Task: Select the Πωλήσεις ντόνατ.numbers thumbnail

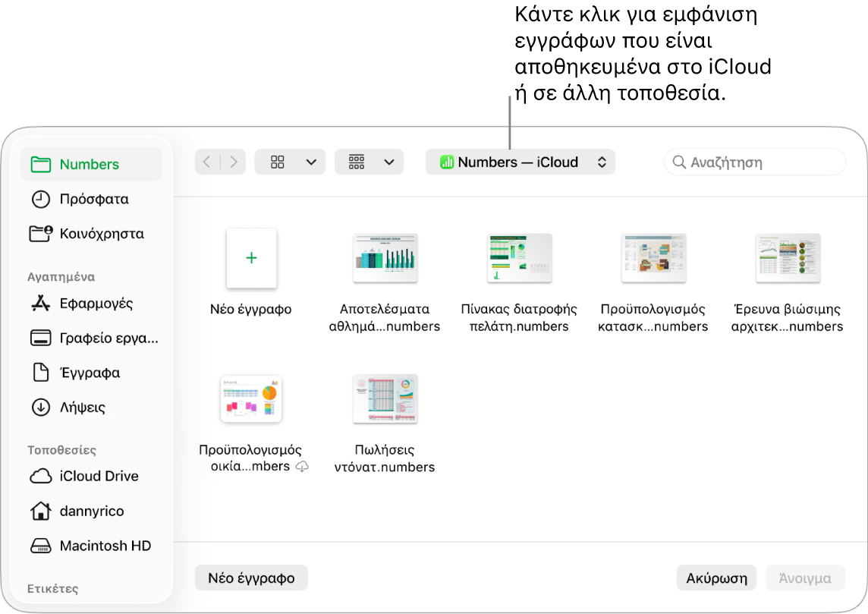Action: [385, 399]
